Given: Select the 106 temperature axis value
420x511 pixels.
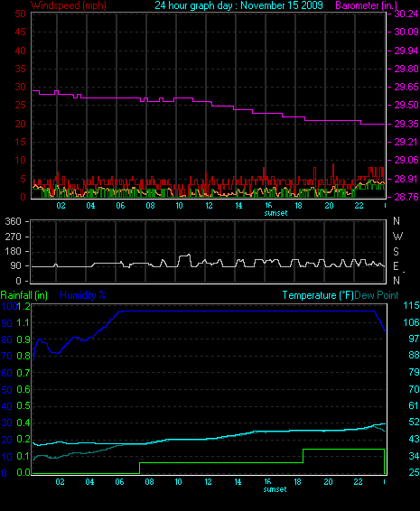Looking at the screenshot, I should coord(412,322).
